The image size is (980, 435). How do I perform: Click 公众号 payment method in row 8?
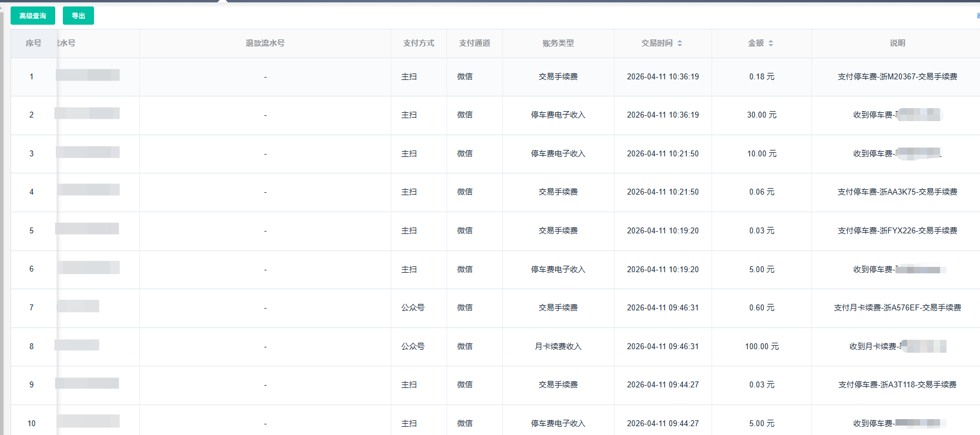pyautogui.click(x=413, y=346)
